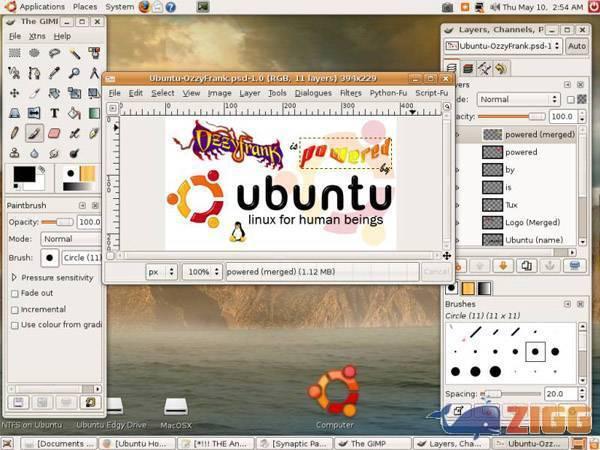Click the black foreground colour swatch

click(24, 174)
